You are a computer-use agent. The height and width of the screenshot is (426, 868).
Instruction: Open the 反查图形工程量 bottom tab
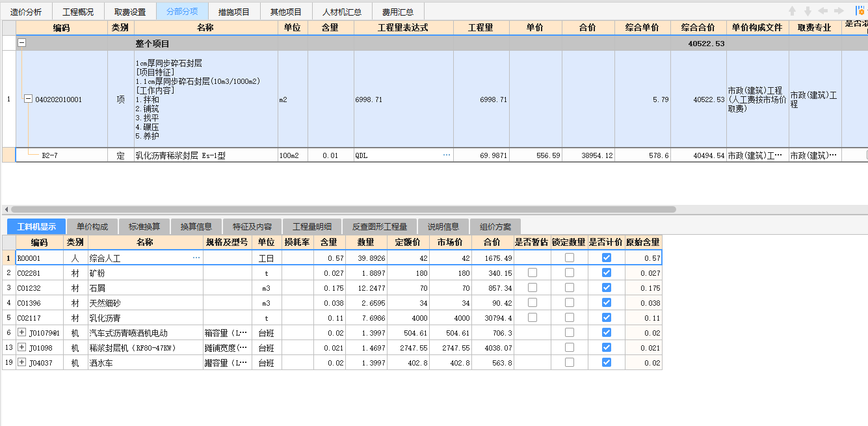click(x=380, y=226)
